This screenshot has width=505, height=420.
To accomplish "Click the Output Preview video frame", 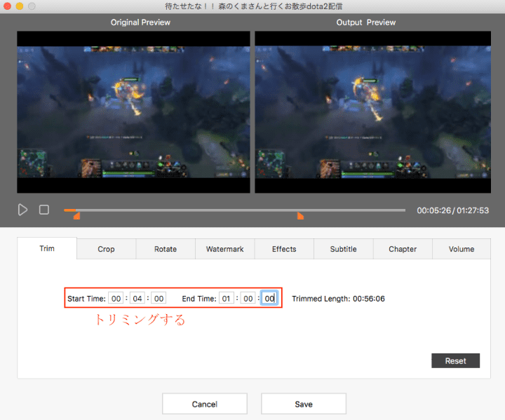I will (373, 112).
